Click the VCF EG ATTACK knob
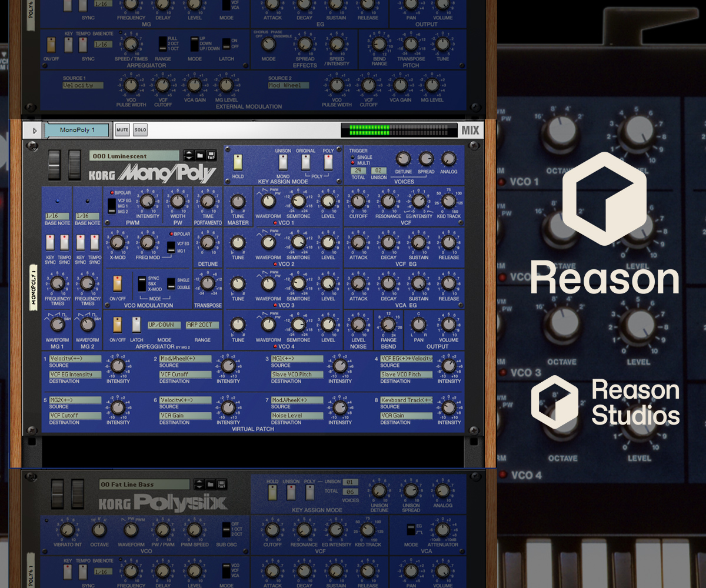The height and width of the screenshot is (588, 706). pyautogui.click(x=358, y=243)
